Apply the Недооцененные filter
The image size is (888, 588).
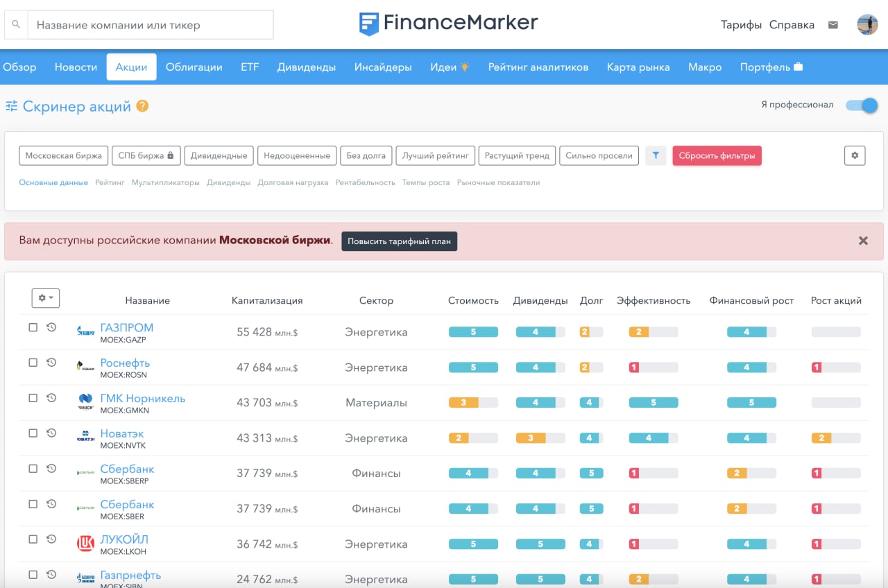(297, 155)
